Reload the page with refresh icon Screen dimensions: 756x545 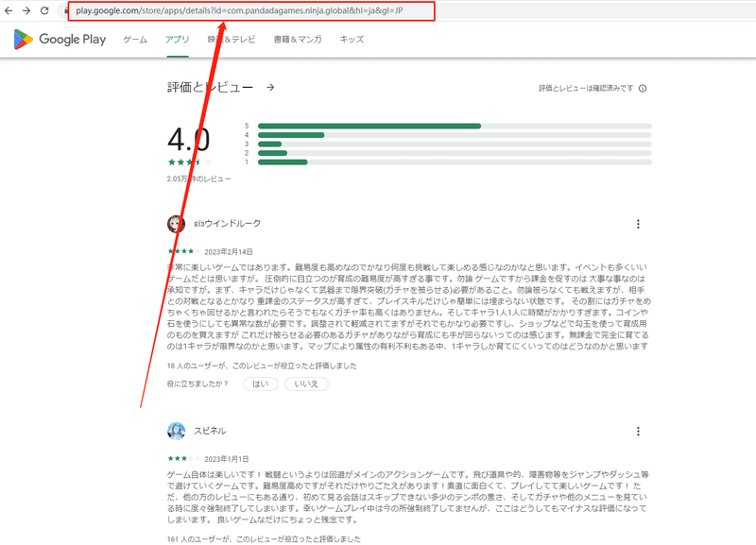pos(44,10)
